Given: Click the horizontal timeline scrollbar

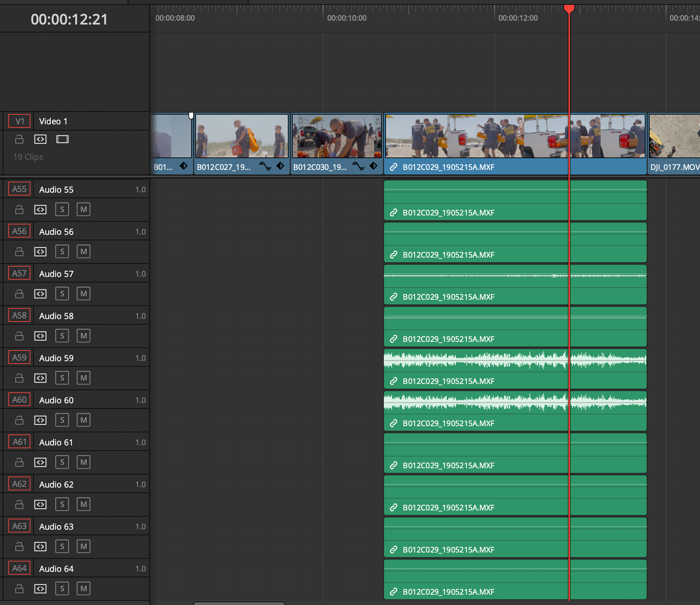Looking at the screenshot, I should tap(239, 603).
